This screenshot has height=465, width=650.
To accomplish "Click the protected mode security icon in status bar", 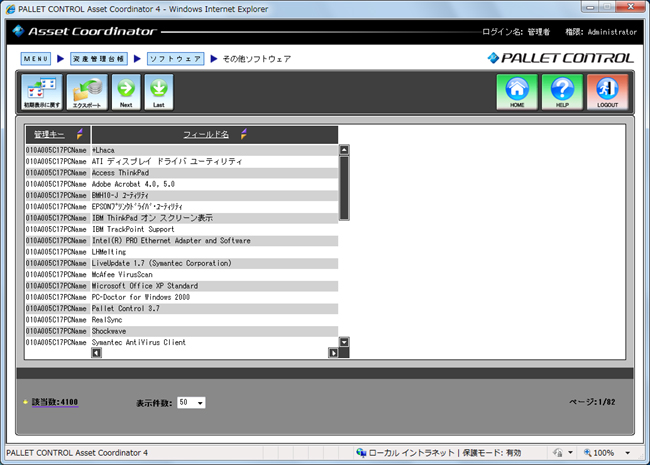I will (x=558, y=453).
